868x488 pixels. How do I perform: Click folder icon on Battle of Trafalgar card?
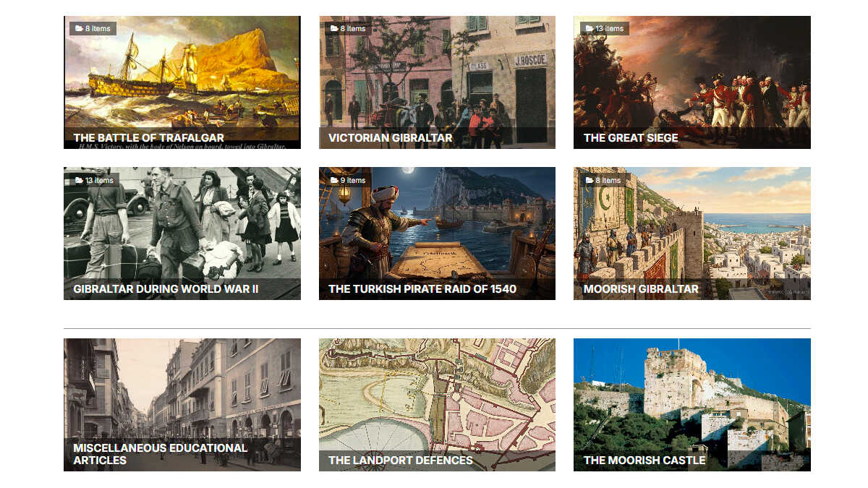79,29
